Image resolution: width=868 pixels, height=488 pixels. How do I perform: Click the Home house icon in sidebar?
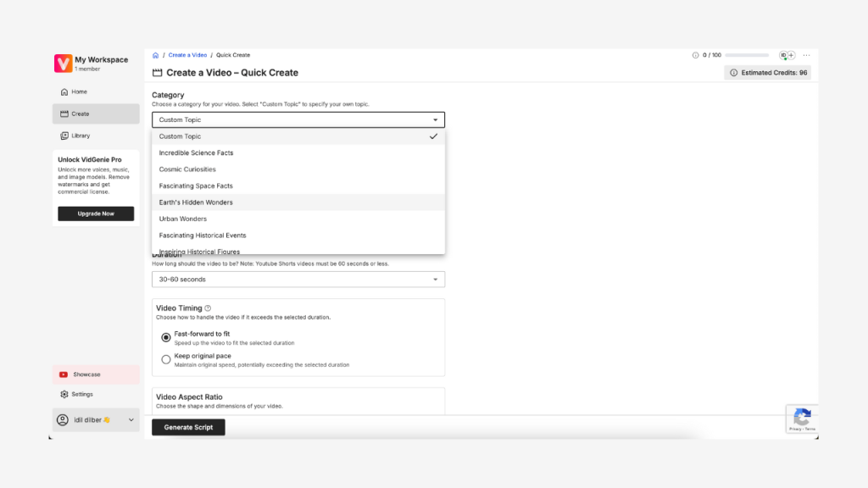[64, 91]
